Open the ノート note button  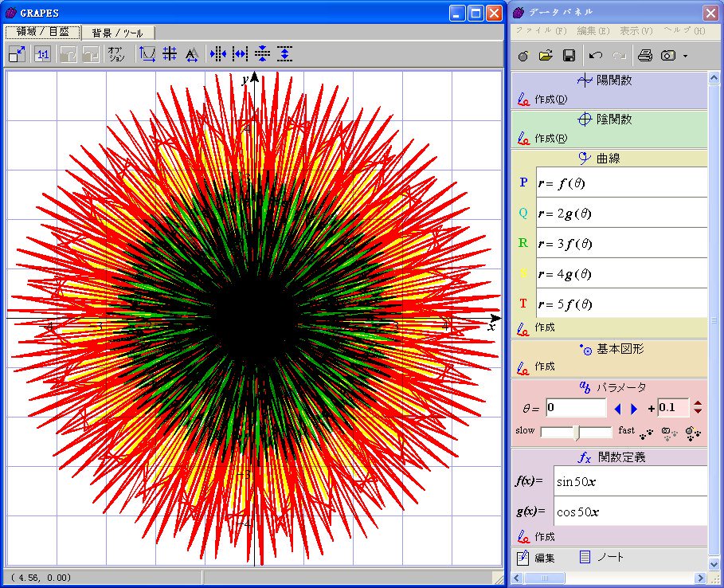(x=601, y=557)
